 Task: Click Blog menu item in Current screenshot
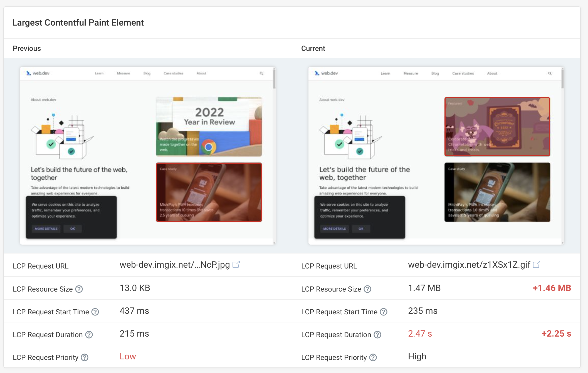click(x=435, y=73)
